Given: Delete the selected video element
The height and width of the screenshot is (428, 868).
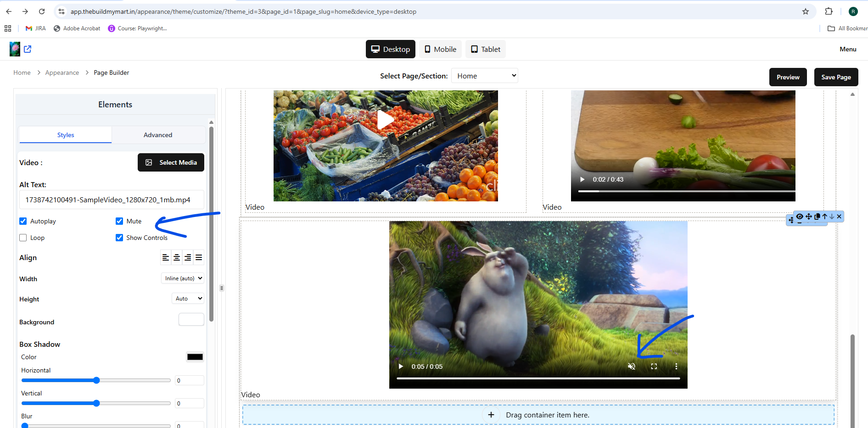Looking at the screenshot, I should coord(839,217).
